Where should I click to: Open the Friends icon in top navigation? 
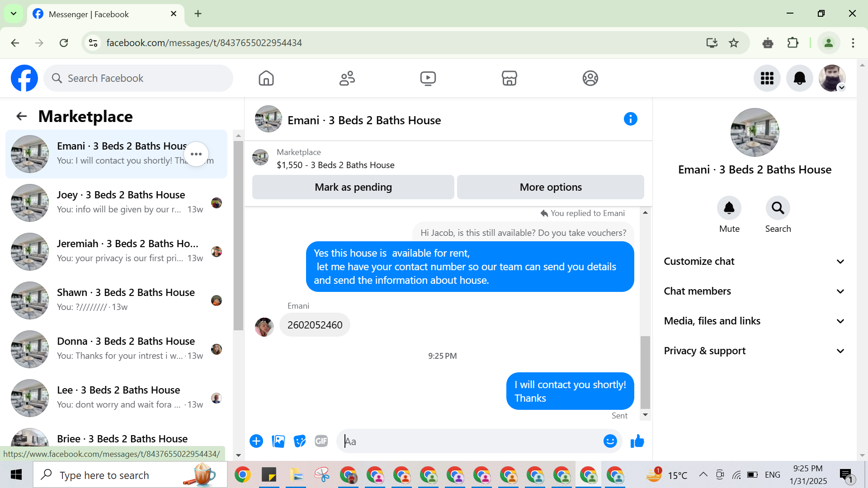coord(347,78)
